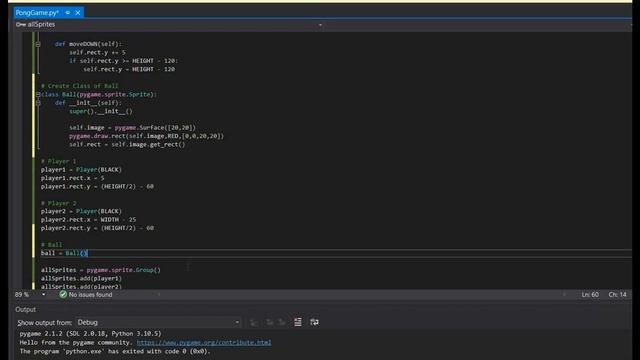Open the pygame.org contribute link
Image resolution: width=640 pixels, height=360 pixels.
coord(204,342)
